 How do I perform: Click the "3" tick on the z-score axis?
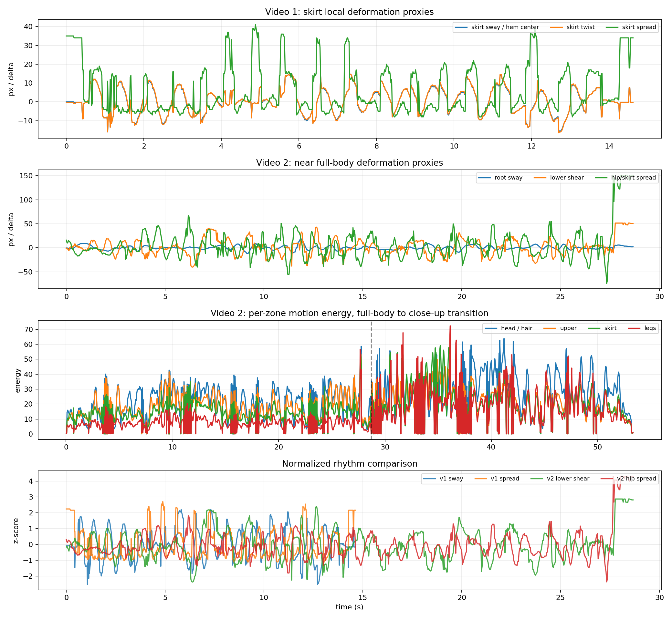[x=31, y=497]
